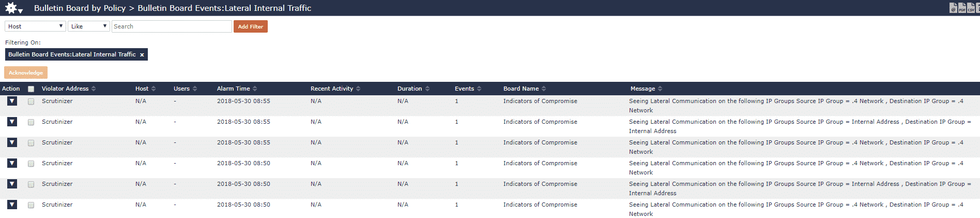Email this report via the @ icon
The image size is (980, 218).
tap(953, 8)
